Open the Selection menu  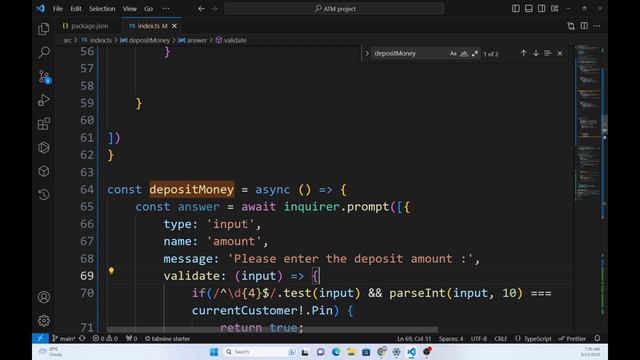click(102, 9)
